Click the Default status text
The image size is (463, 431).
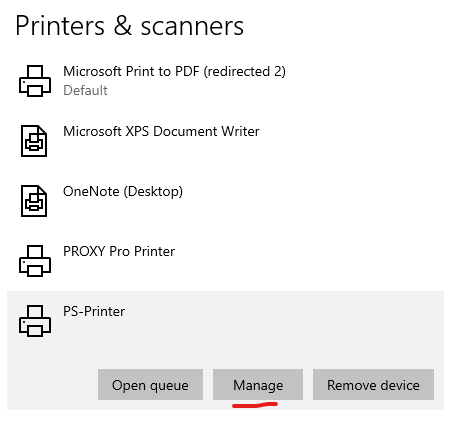click(x=85, y=90)
